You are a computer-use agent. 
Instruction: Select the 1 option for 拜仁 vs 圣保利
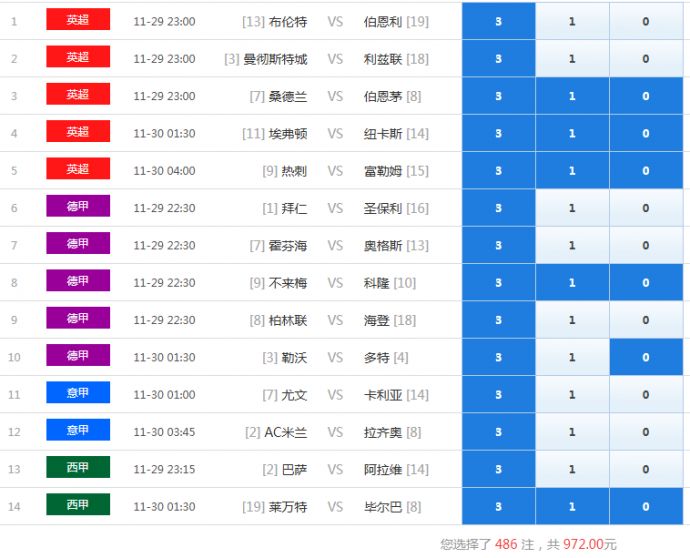pyautogui.click(x=572, y=209)
